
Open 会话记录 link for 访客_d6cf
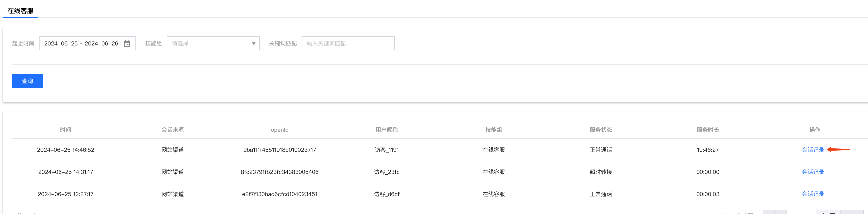(x=812, y=194)
